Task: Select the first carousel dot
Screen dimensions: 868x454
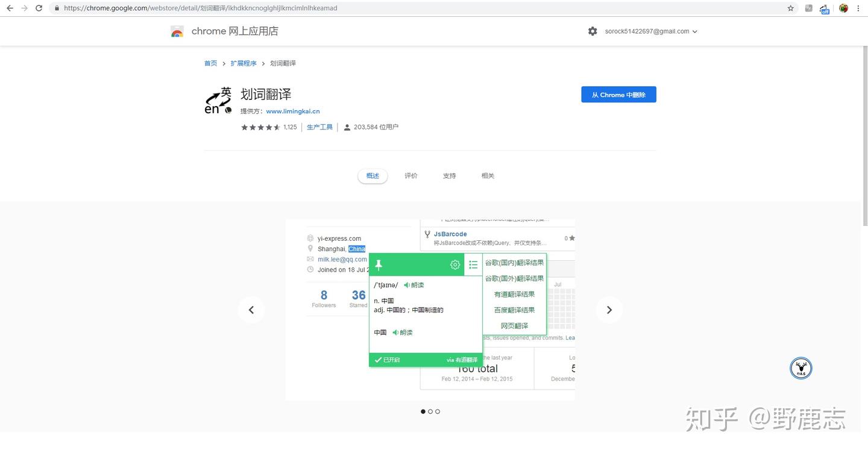Action: pos(423,412)
